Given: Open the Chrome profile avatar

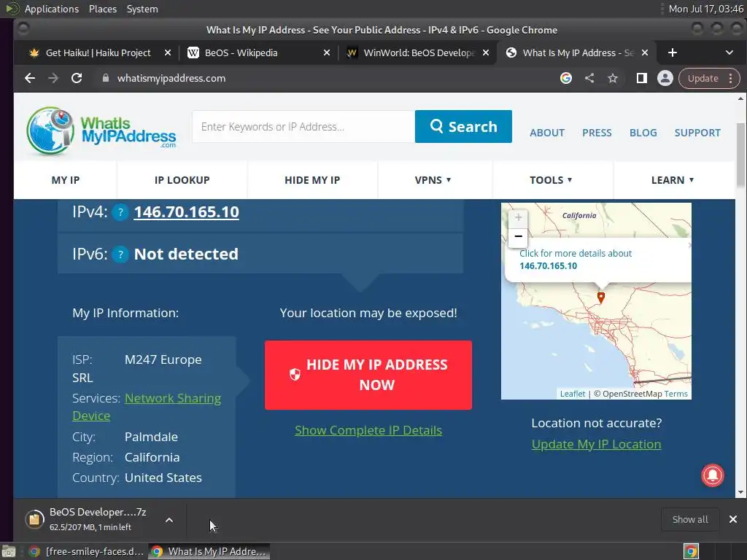Looking at the screenshot, I should click(x=665, y=78).
